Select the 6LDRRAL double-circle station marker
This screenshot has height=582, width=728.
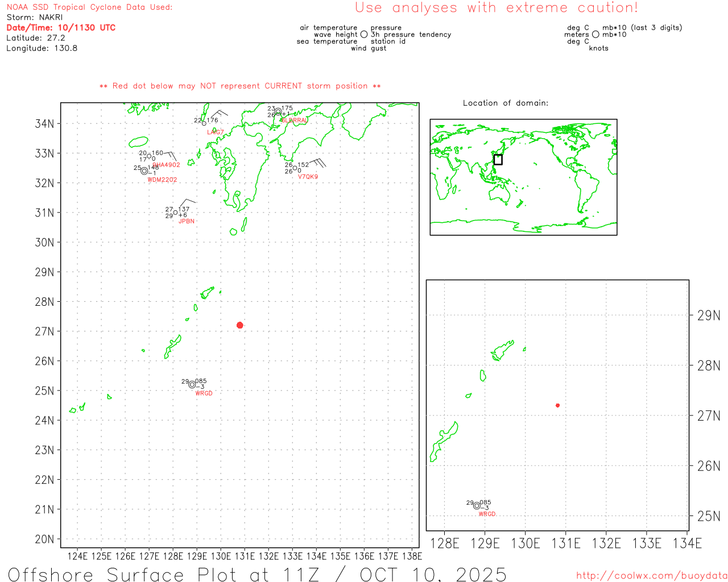[x=278, y=111]
